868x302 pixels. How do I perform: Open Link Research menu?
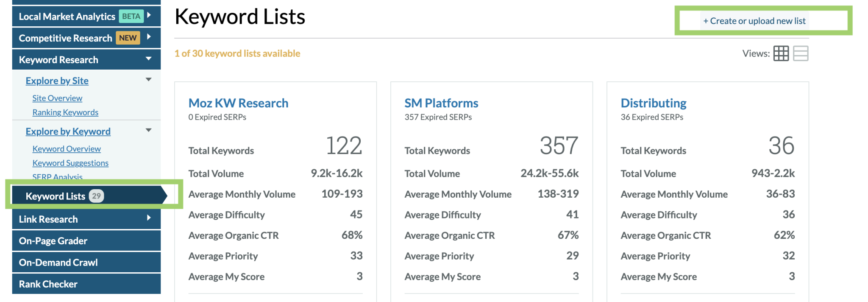pos(86,219)
